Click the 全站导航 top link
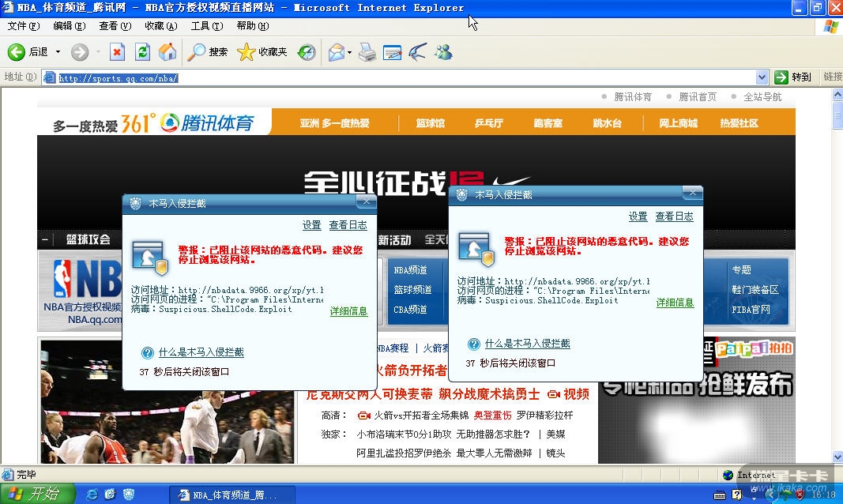This screenshot has height=504, width=843. [762, 96]
